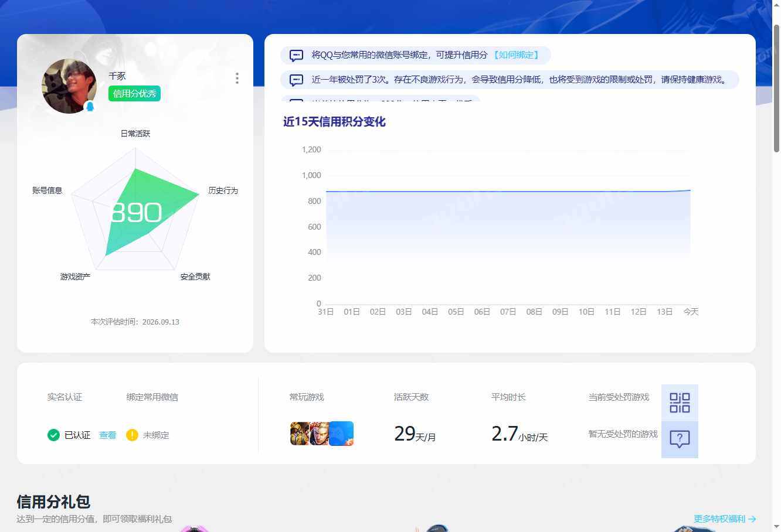Click the 日常活跃 radar label
The width and height of the screenshot is (781, 532).
click(x=135, y=134)
